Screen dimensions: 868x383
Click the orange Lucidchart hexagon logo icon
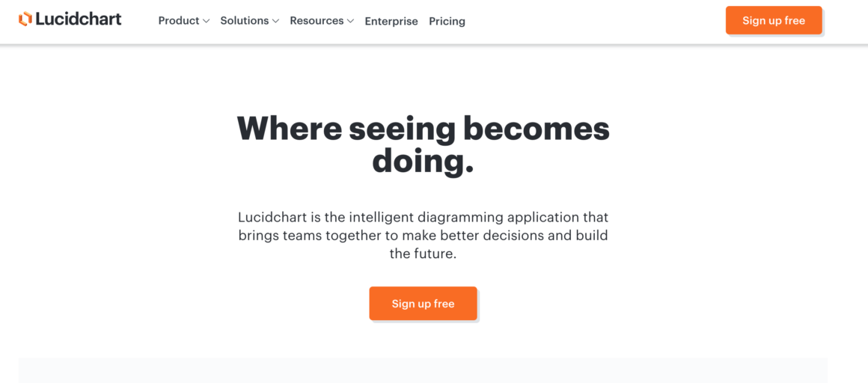pyautogui.click(x=25, y=20)
